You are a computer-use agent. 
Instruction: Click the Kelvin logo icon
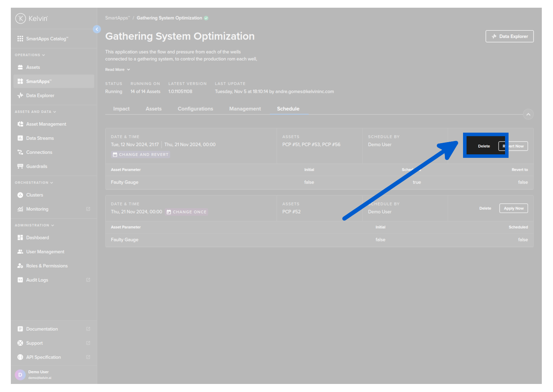pyautogui.click(x=21, y=18)
